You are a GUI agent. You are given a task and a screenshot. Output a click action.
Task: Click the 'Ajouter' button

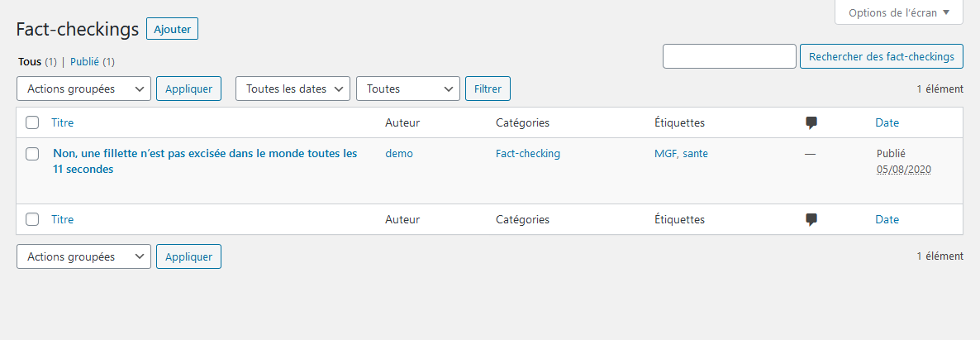(x=172, y=29)
